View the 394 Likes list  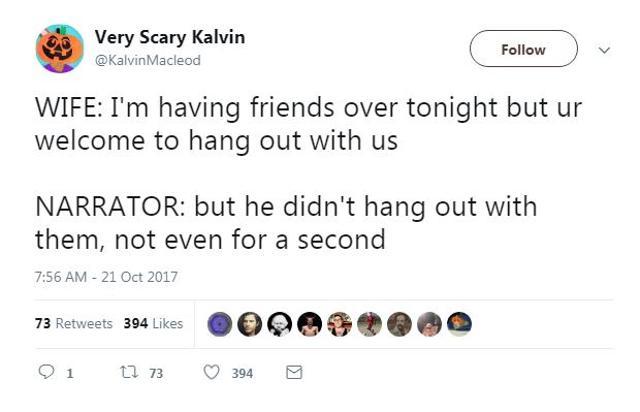(x=153, y=323)
